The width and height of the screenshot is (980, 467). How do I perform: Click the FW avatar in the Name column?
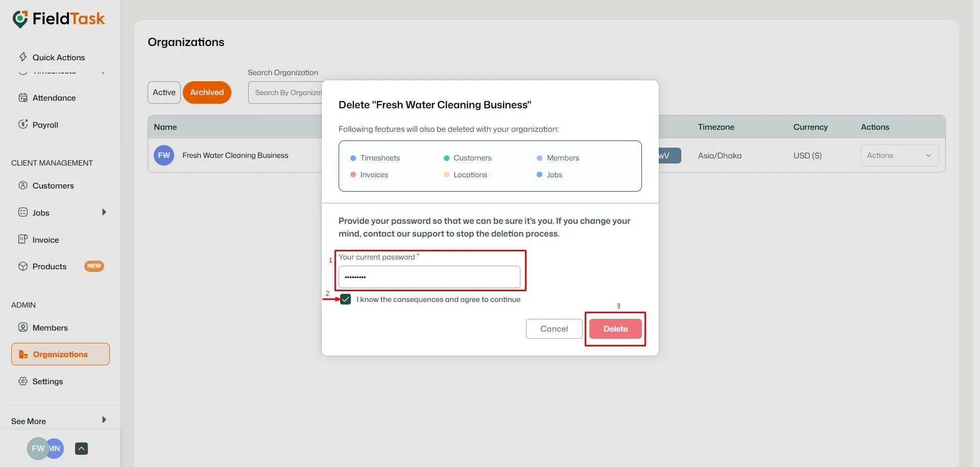(x=164, y=155)
